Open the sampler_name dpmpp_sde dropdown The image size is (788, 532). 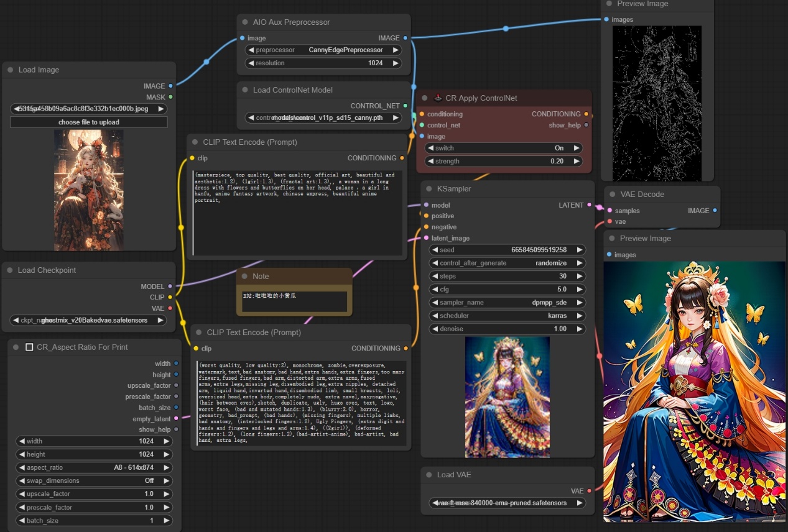508,303
